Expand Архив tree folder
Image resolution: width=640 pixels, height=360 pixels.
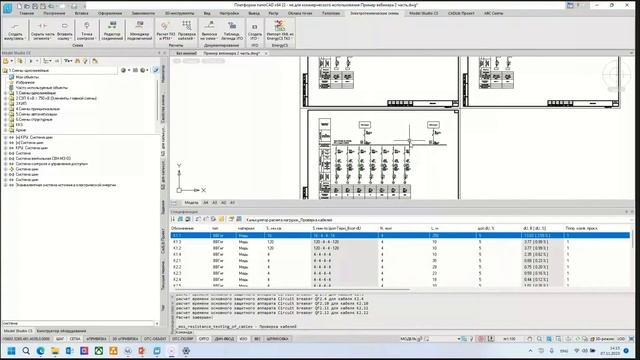pos(5,130)
